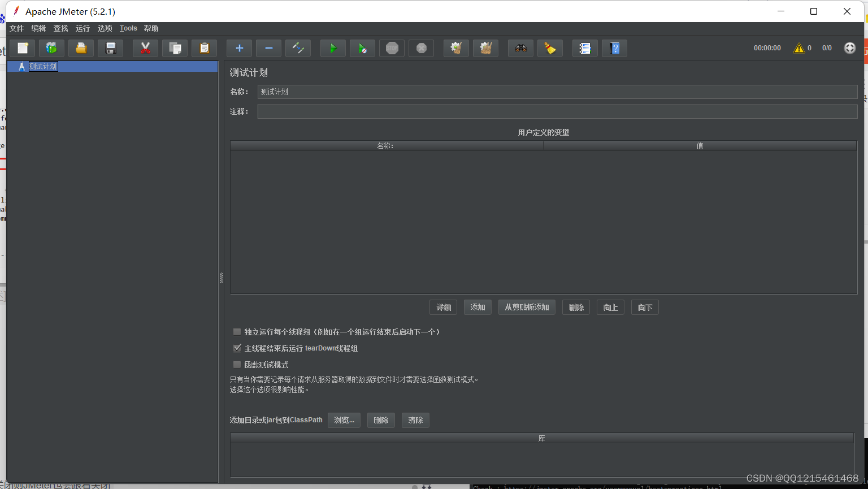This screenshot has width=868, height=489.
Task: Open the 运行 menu
Action: 83,28
